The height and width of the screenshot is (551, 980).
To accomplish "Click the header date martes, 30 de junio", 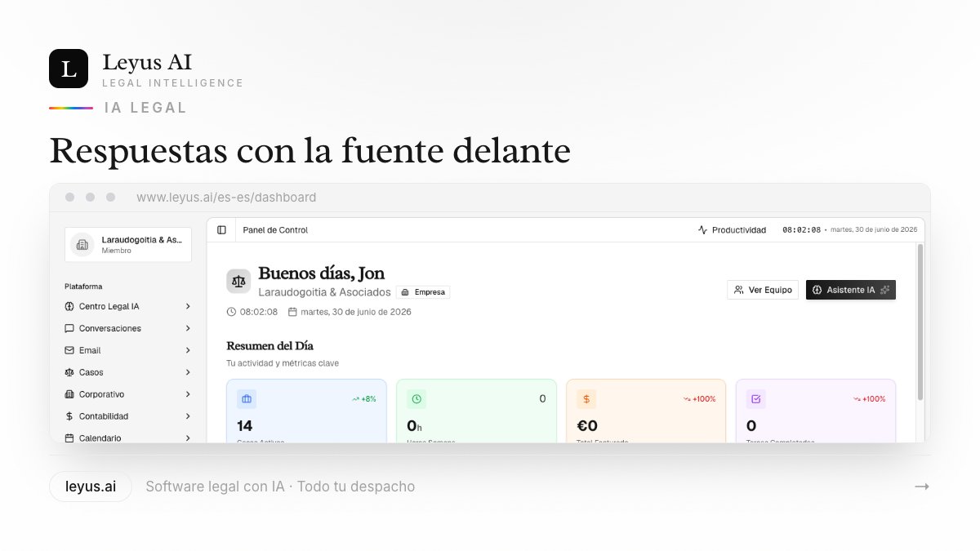I will [x=874, y=230].
